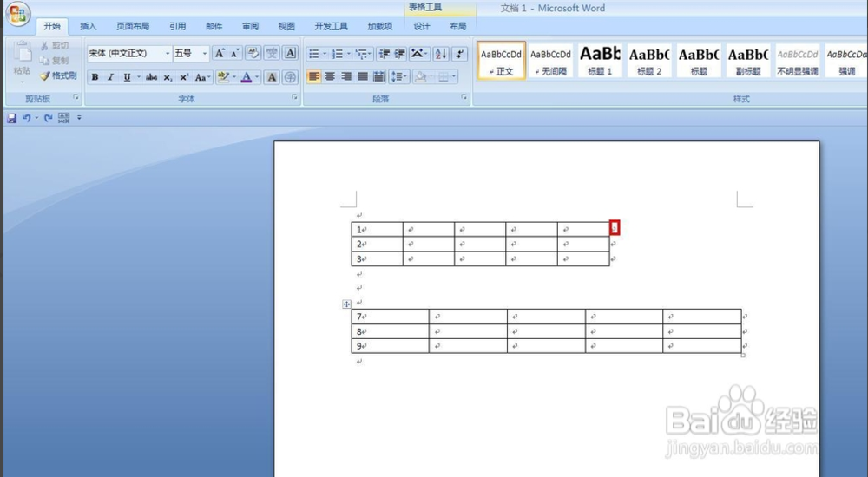Open the line spacing dropdown
Image resolution: width=868 pixels, height=477 pixels.
(399, 76)
